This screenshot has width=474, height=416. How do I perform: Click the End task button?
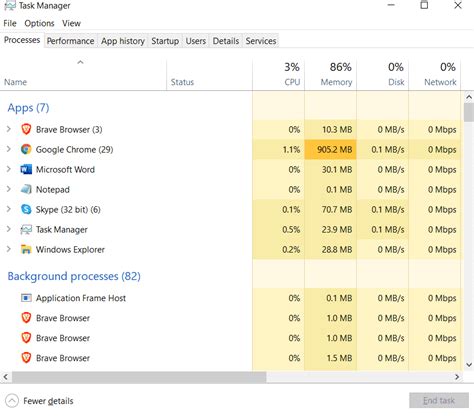[x=439, y=400]
